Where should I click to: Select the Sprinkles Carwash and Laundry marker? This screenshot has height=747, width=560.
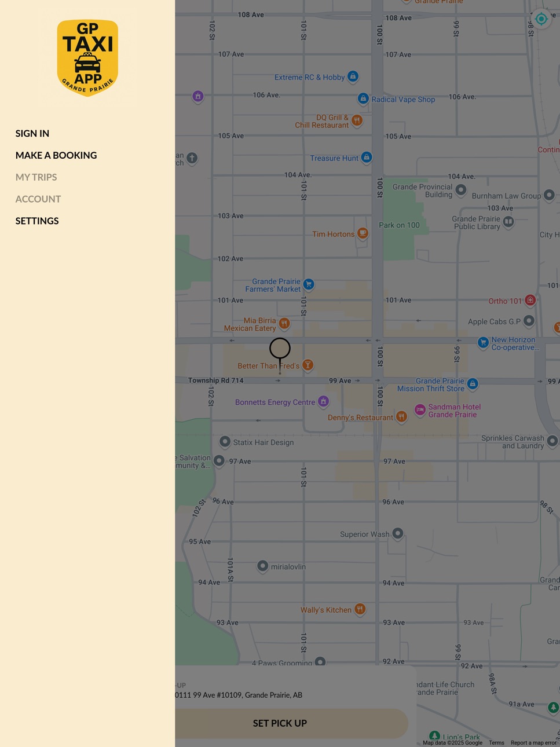[x=552, y=441]
